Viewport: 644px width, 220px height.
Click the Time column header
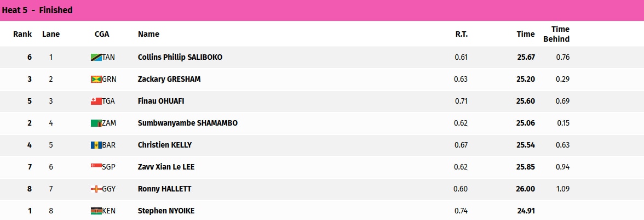point(526,34)
